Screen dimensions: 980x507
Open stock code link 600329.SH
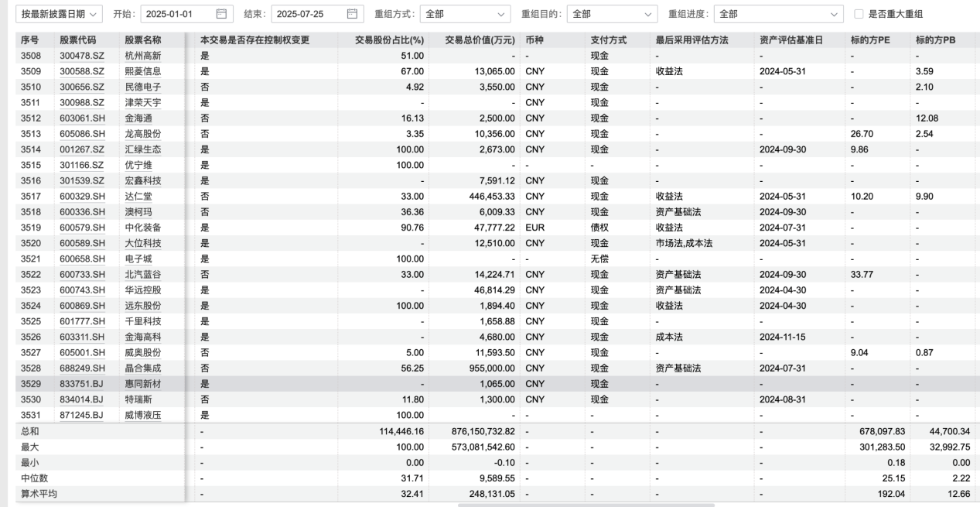click(81, 197)
